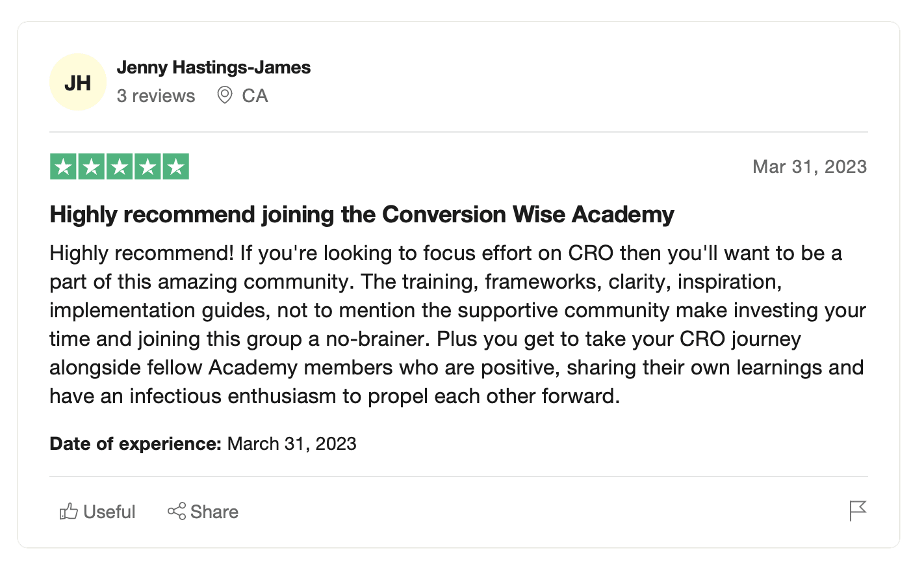Open the "Highly recommend joining" review title

(362, 215)
